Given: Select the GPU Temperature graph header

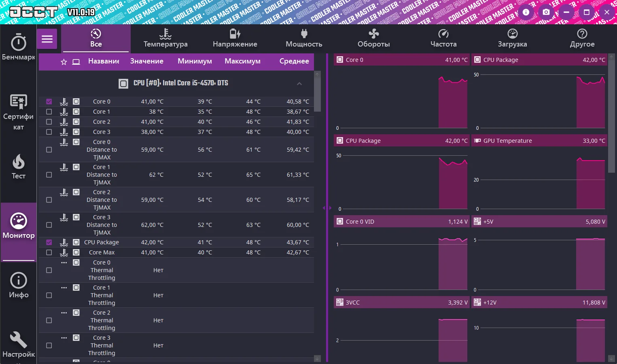Looking at the screenshot, I should pyautogui.click(x=539, y=141).
